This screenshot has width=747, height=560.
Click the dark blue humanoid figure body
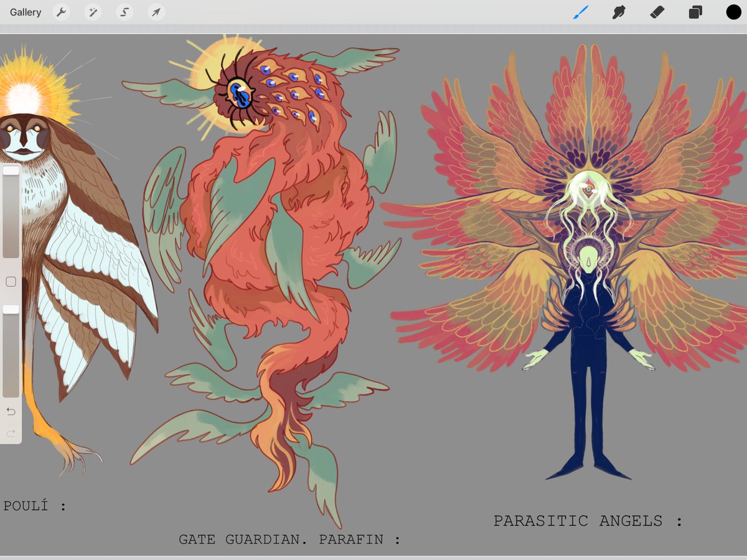588,373
